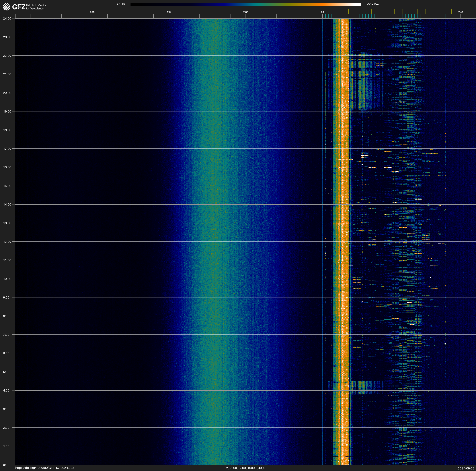Click the -55 dBm scale label
Image resolution: width=476 pixels, height=471 pixels.
point(373,4)
